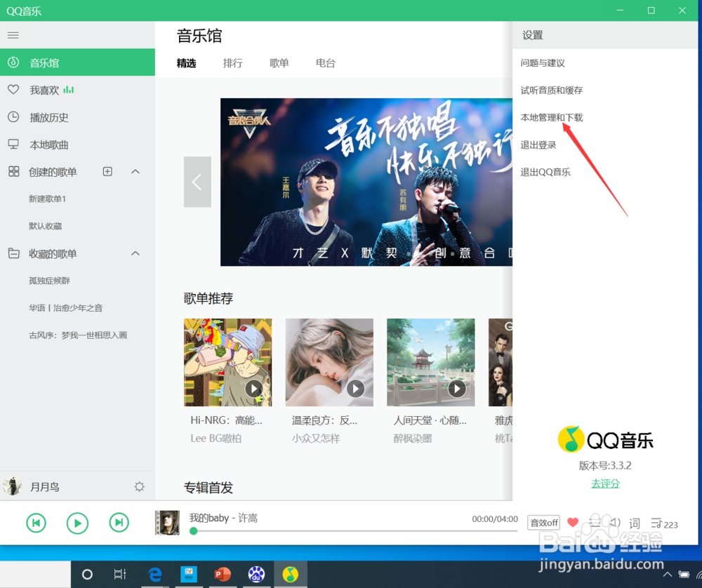702x588 pixels.
Task: Play the 温柔良方 playlist cover button
Action: point(355,388)
